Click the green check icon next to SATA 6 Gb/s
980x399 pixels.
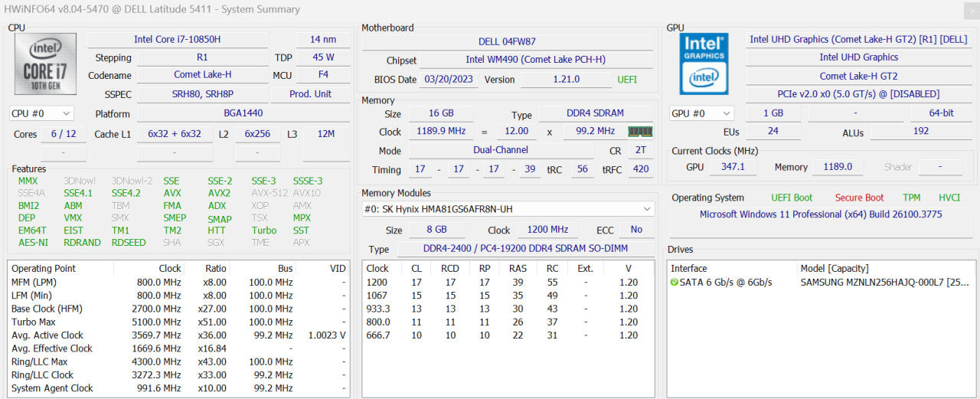click(674, 283)
